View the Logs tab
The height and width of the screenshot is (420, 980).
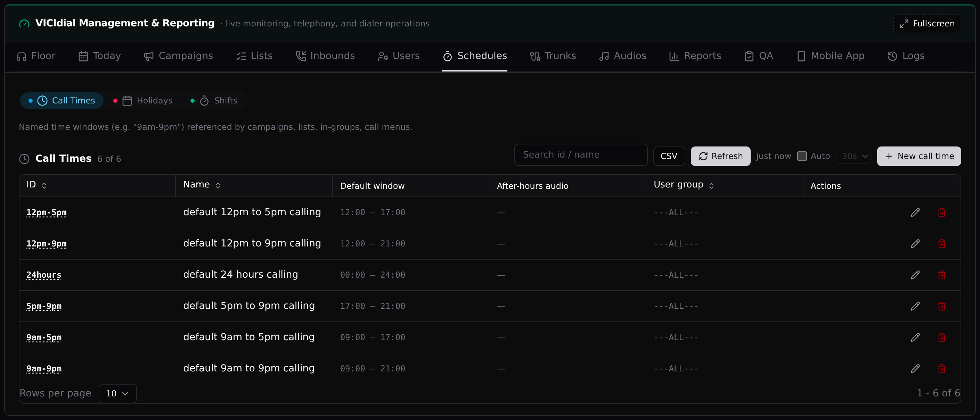pos(906,56)
